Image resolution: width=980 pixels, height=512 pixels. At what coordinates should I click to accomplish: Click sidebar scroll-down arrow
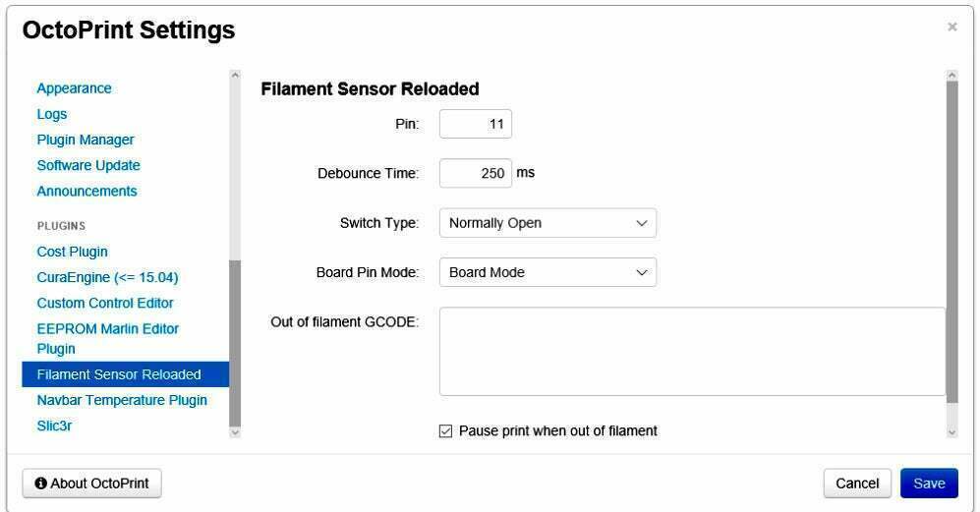click(x=235, y=431)
